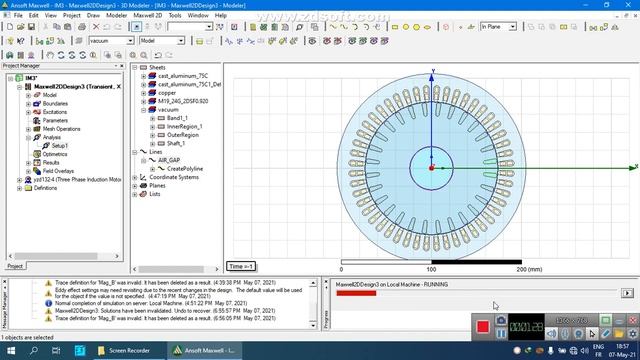Image resolution: width=640 pixels, height=360 pixels.
Task: Click the select object mode icon
Action: pyautogui.click(x=136, y=27)
